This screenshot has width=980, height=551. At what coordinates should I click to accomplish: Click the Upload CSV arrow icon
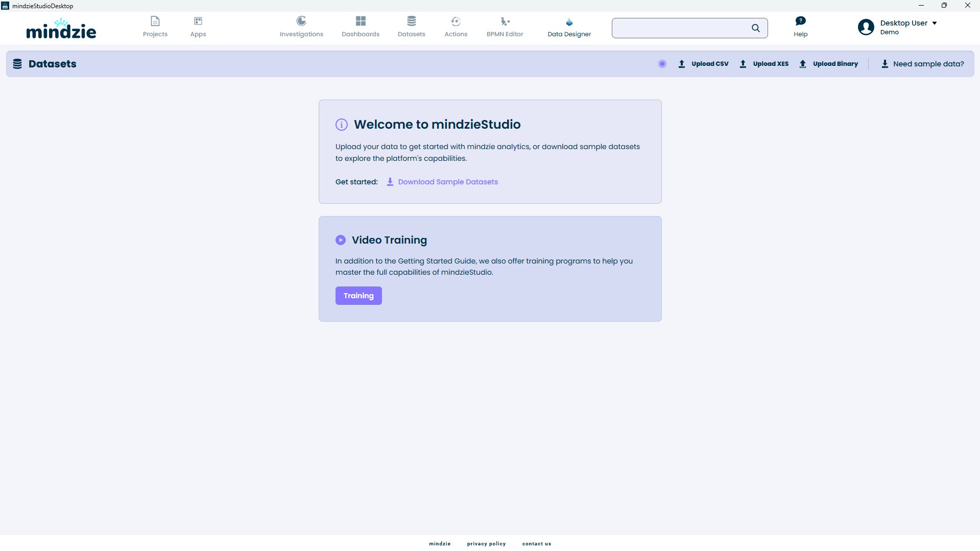coord(682,64)
